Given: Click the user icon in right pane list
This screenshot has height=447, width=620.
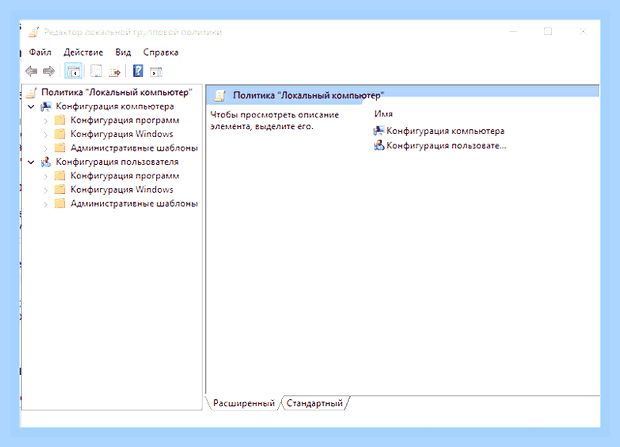Looking at the screenshot, I should coord(379,146).
